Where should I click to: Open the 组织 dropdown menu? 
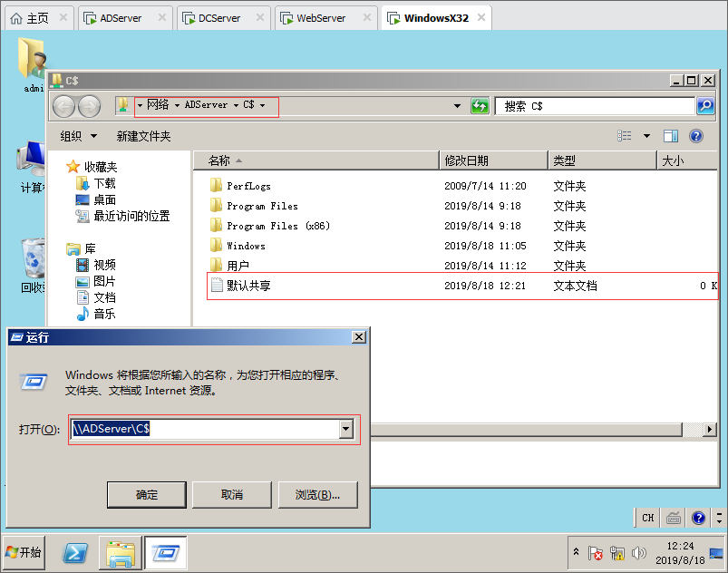[79, 136]
